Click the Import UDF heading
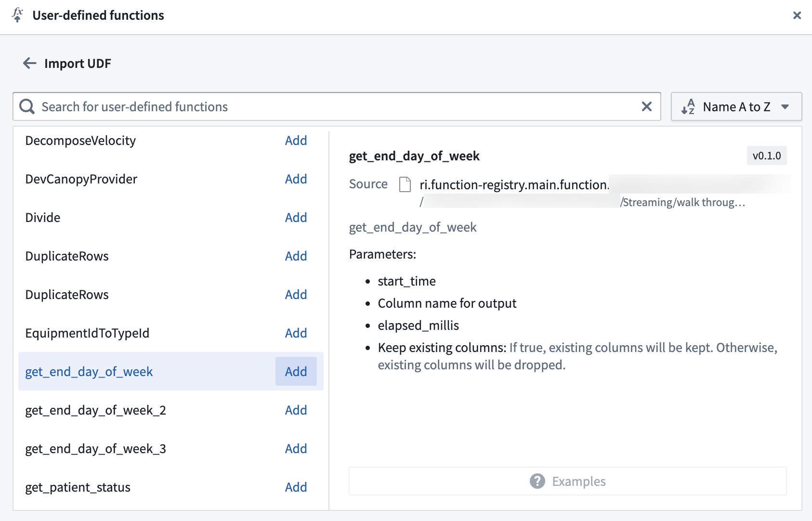The height and width of the screenshot is (521, 812). coord(78,63)
